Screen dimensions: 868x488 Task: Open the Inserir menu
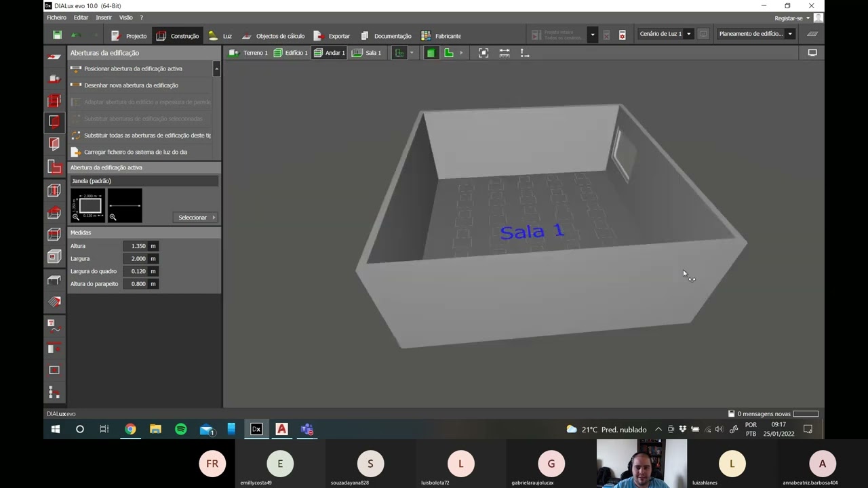[104, 18]
